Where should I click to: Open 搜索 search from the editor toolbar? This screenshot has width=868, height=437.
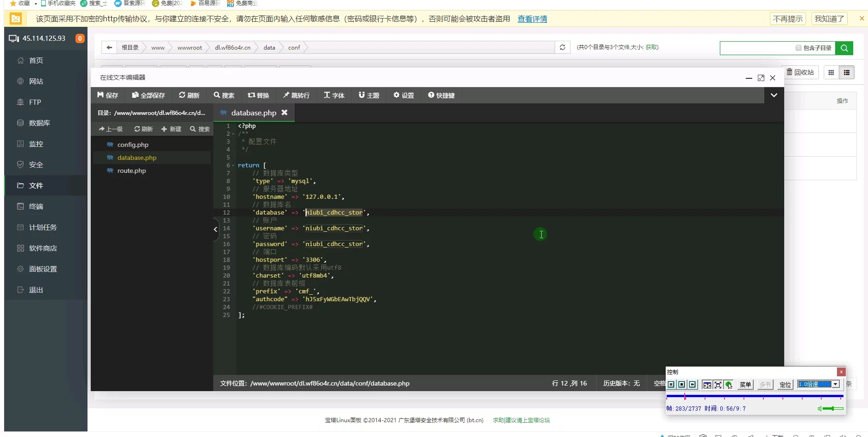coord(224,95)
